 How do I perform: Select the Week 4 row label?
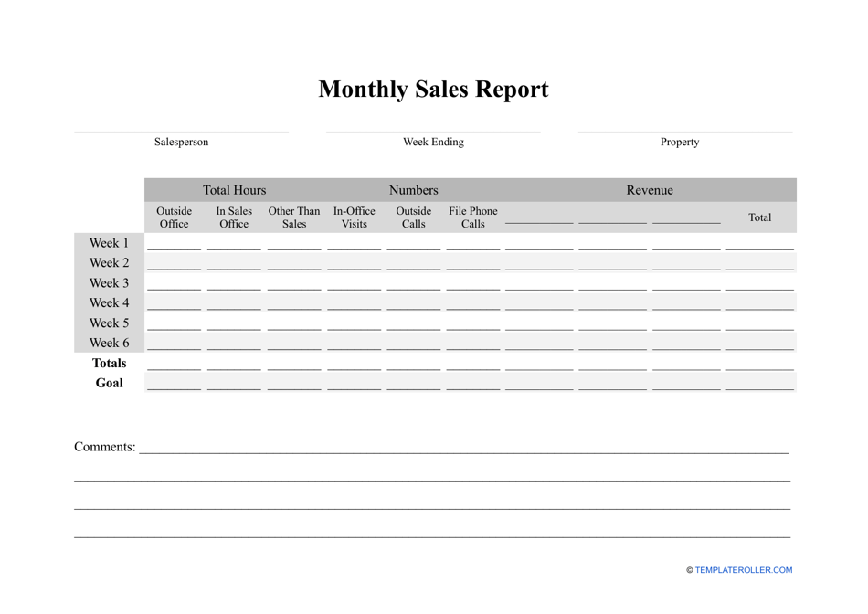coord(109,302)
